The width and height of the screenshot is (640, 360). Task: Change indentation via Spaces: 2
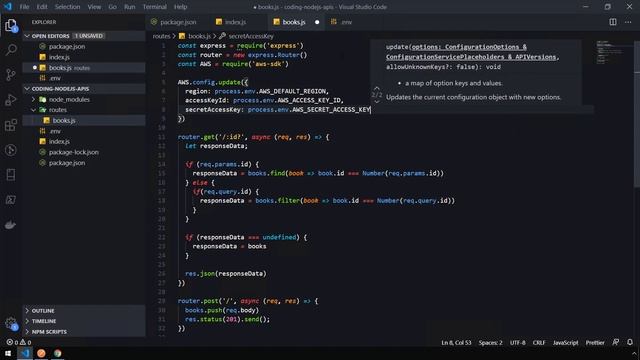(491, 342)
